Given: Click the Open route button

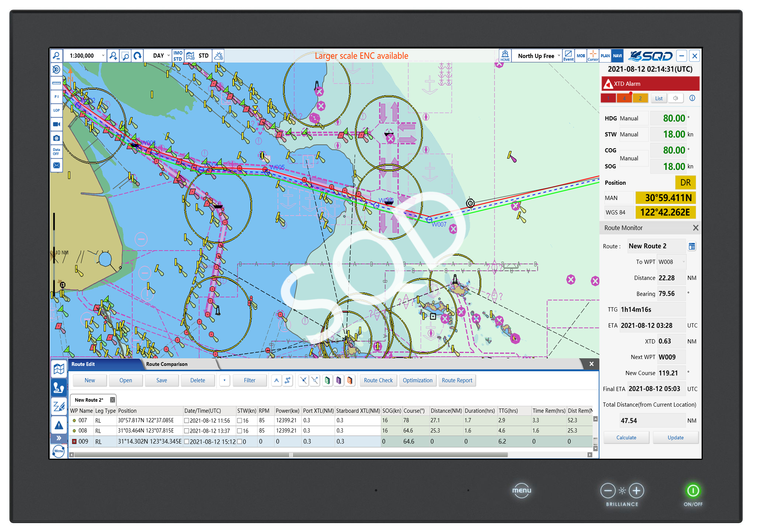Looking at the screenshot, I should [x=125, y=380].
